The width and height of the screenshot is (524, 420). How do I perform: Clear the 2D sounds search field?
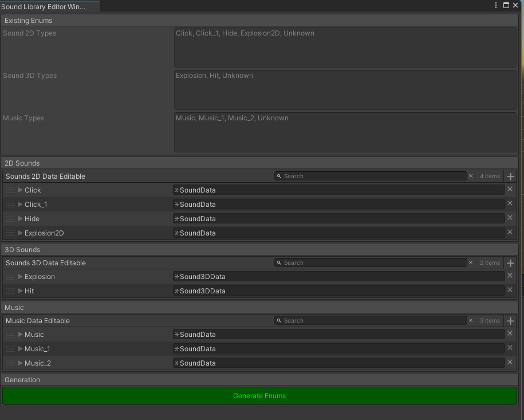(471, 176)
